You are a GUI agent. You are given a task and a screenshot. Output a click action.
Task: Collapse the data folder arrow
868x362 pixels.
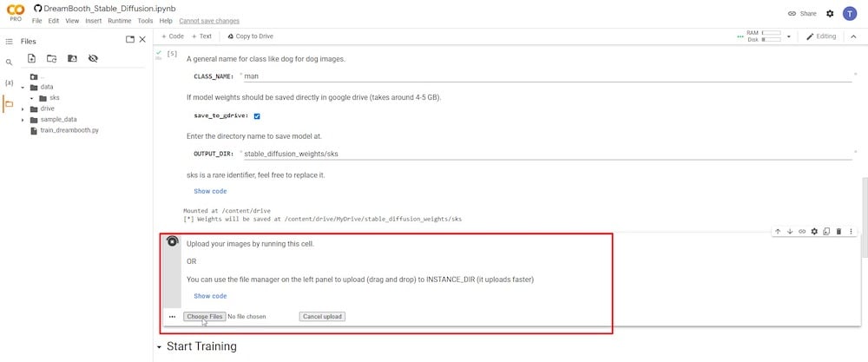tap(23, 88)
